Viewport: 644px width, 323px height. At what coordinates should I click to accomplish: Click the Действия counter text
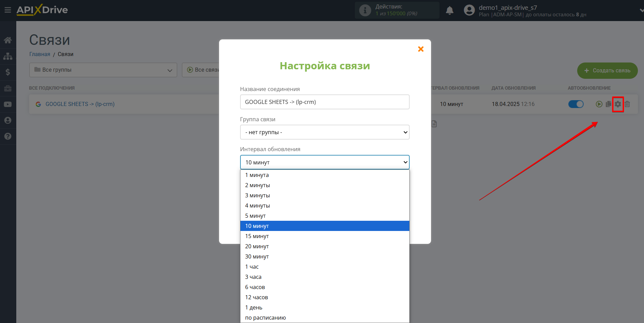(x=396, y=10)
